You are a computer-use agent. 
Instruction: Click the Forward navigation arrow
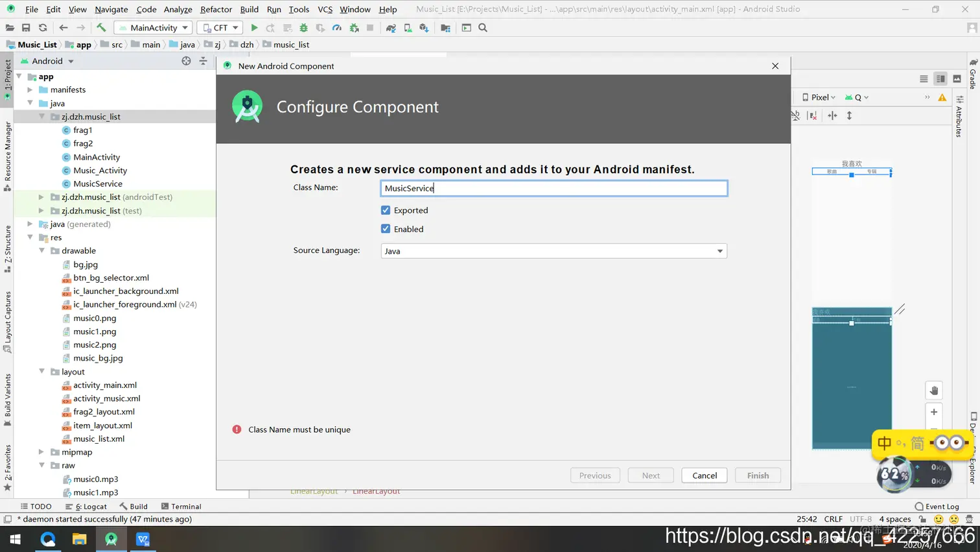[x=80, y=28]
